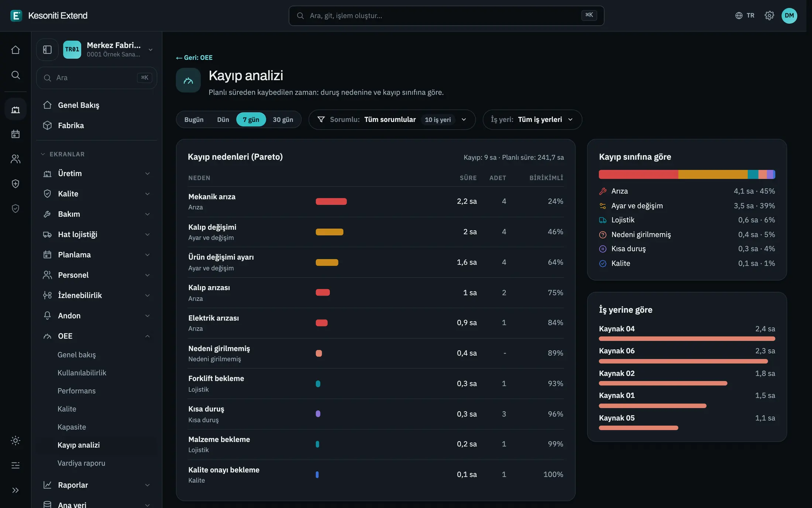Collapse the EKRANLAR section header

tap(63, 154)
